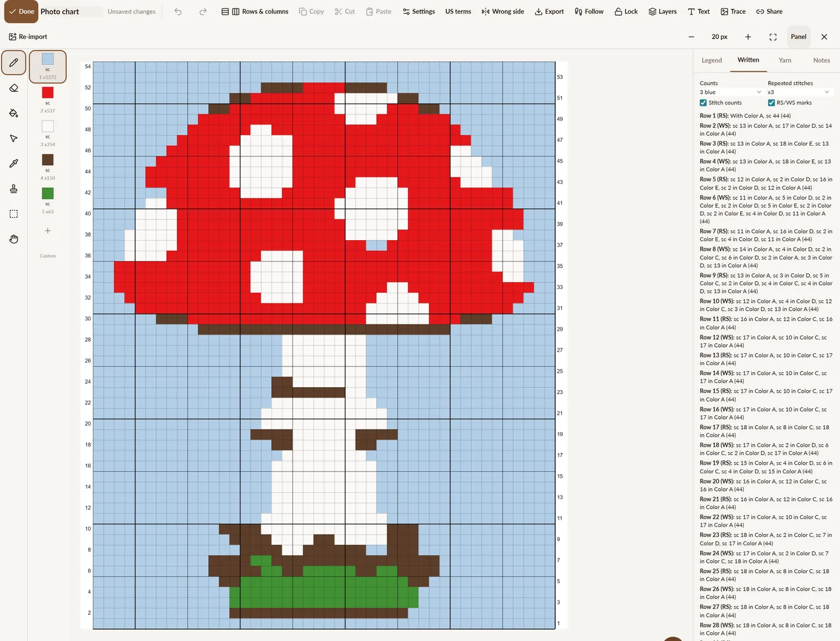Open the Counts '3 blue' dropdown
Image resolution: width=840 pixels, height=641 pixels.
tap(731, 92)
